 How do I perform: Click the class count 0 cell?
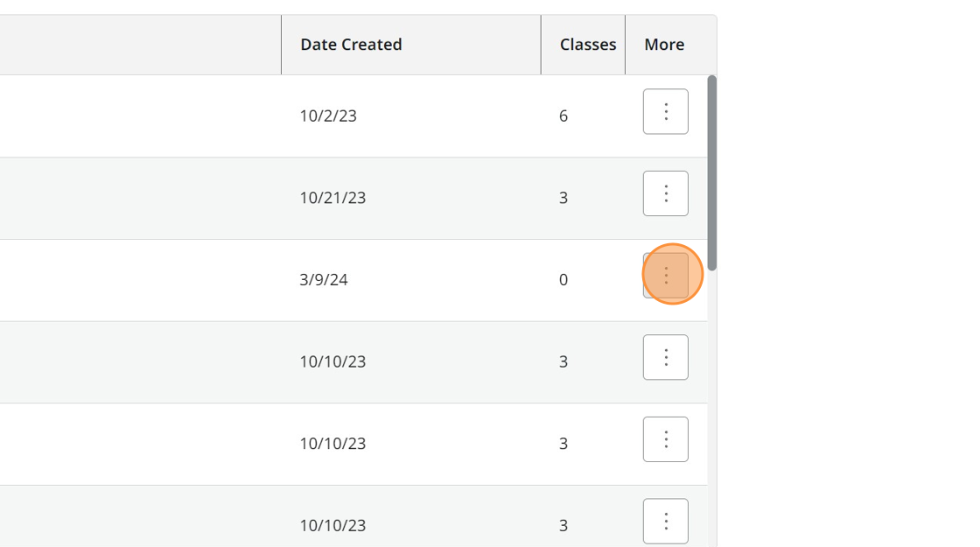(x=563, y=280)
